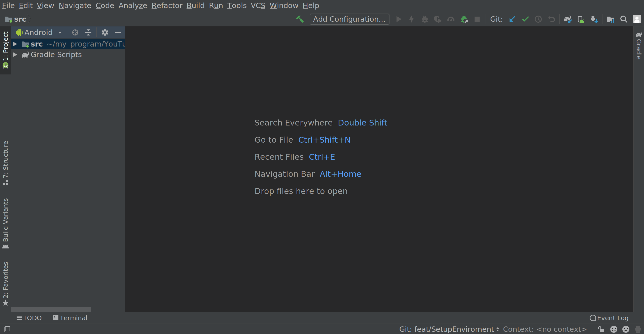
Task: Expand the Gradle Scripts node
Action: point(15,55)
